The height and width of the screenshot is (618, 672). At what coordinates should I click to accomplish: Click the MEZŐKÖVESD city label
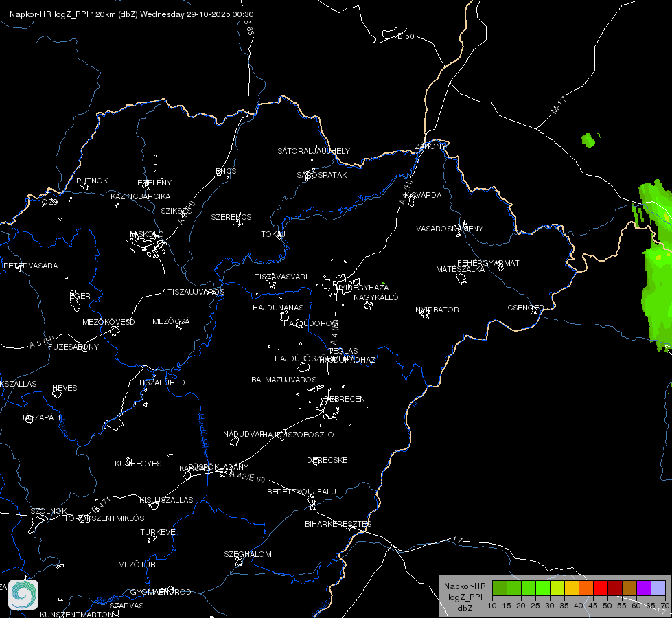[x=108, y=322]
